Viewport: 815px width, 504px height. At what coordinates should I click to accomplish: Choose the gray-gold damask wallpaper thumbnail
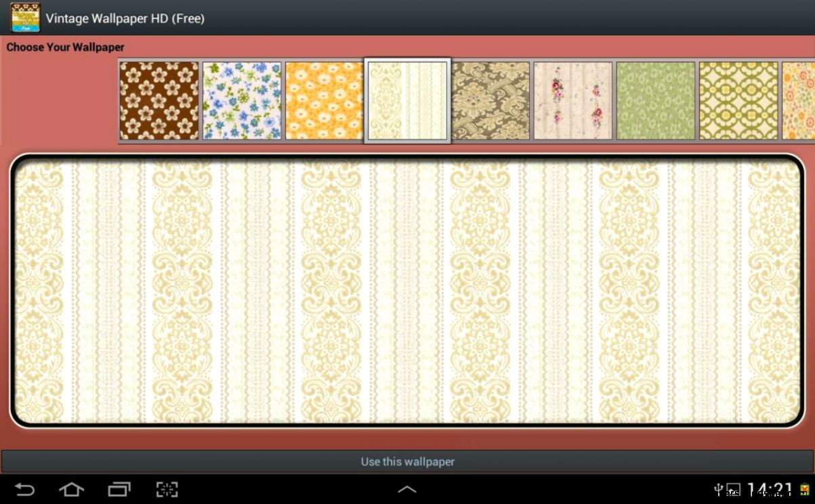click(x=490, y=101)
